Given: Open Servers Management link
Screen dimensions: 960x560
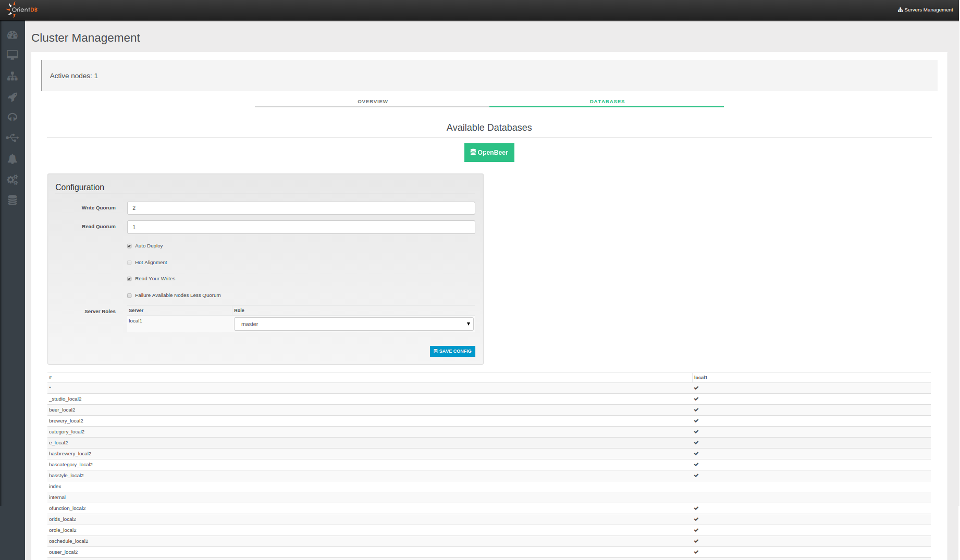Looking at the screenshot, I should (925, 10).
